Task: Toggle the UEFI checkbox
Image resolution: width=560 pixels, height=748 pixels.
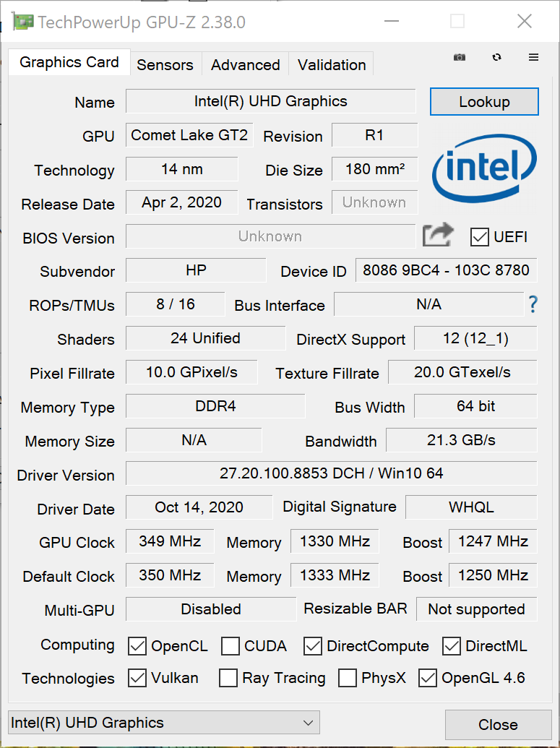Action: coord(480,236)
